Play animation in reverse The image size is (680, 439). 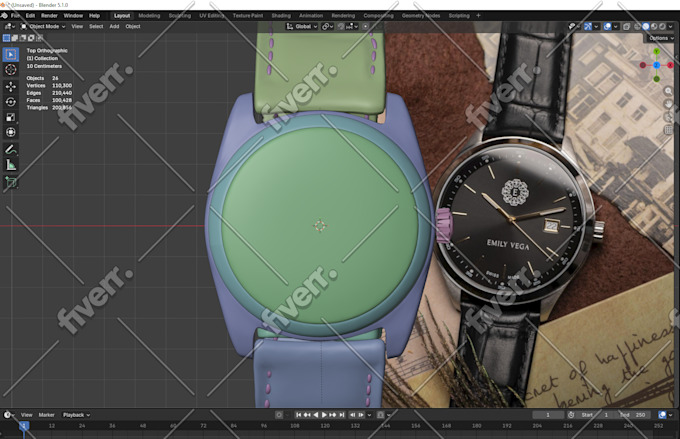point(316,415)
